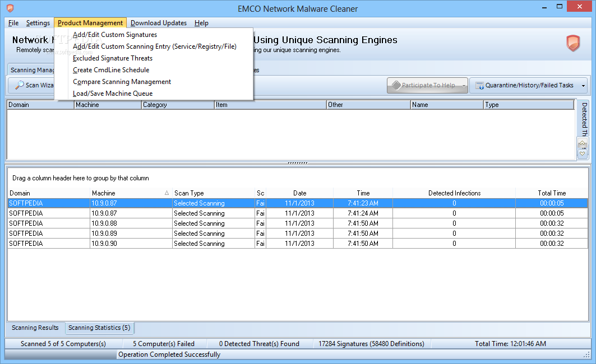Select the row for machine 10.9.0.88

[298, 223]
